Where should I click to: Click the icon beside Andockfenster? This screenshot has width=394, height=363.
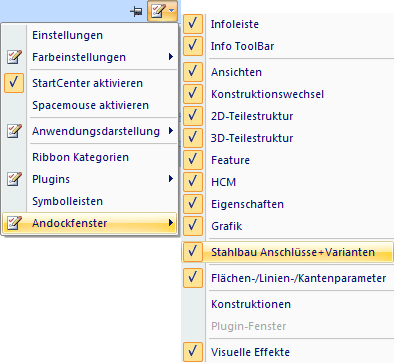point(14,223)
